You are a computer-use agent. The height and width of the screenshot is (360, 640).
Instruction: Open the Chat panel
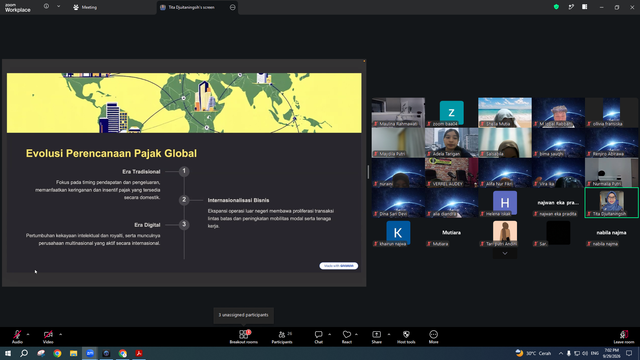click(x=318, y=337)
